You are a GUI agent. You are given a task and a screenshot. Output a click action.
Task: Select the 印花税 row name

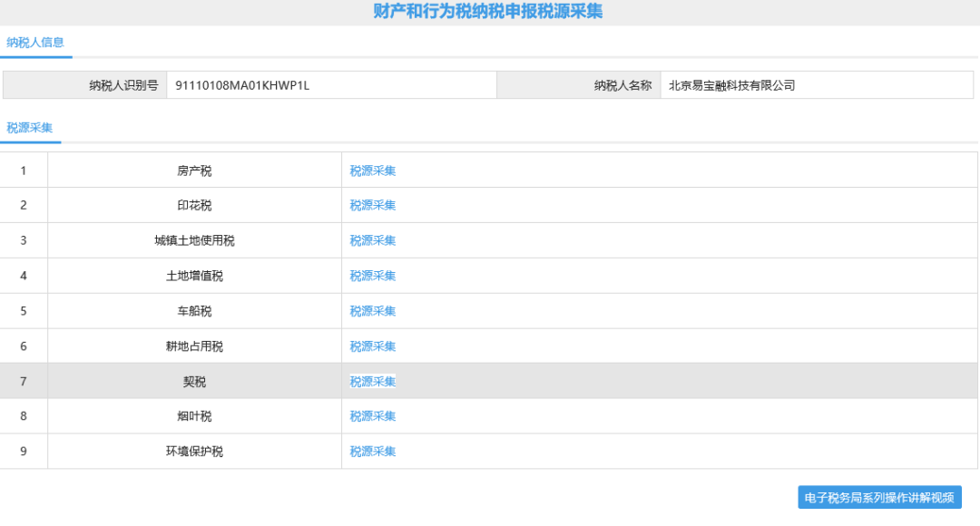coord(194,205)
